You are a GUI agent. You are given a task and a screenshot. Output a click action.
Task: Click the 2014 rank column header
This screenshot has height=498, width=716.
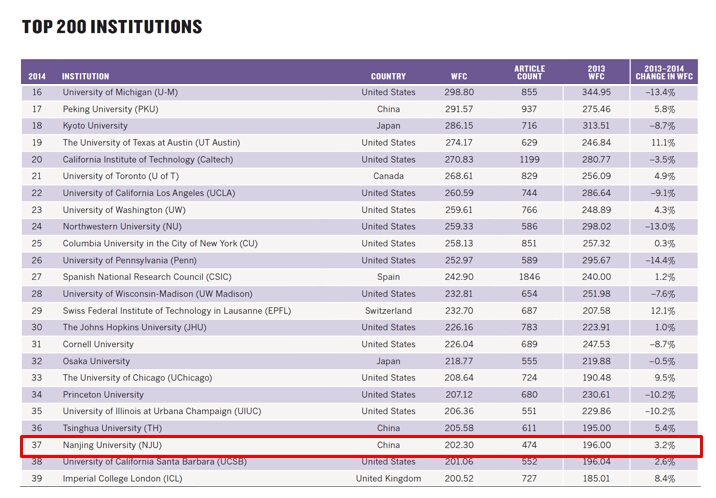37,76
